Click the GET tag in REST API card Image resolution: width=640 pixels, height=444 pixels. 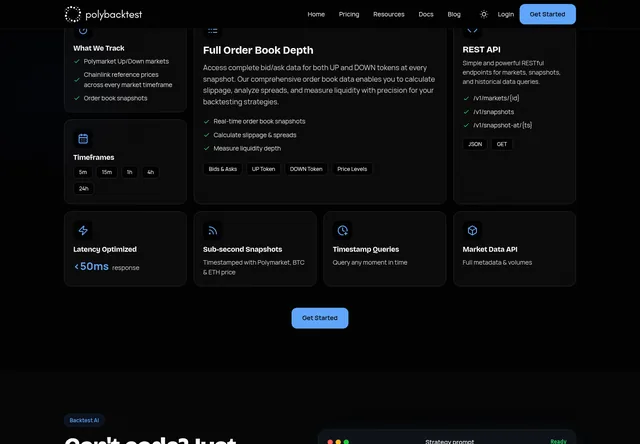(x=502, y=144)
